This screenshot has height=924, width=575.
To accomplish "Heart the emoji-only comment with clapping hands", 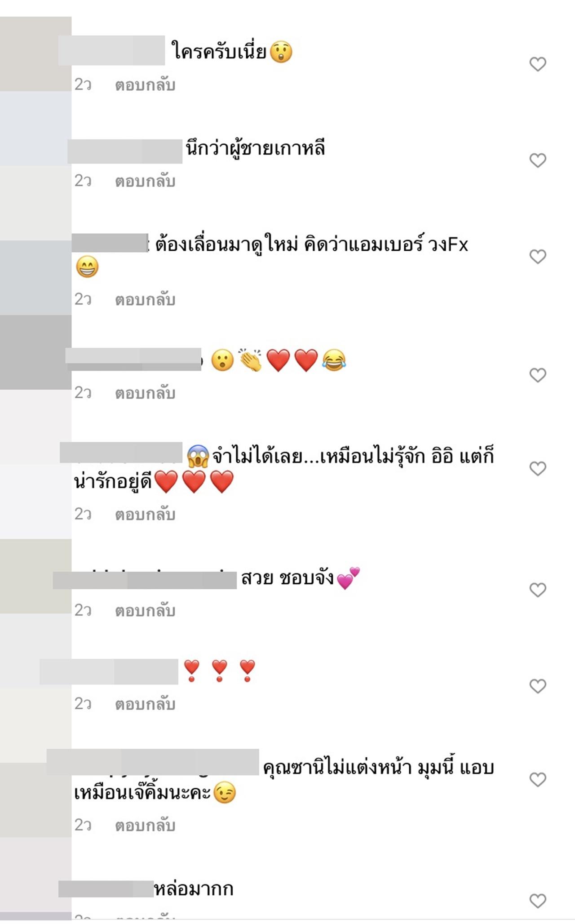I will (x=538, y=375).
